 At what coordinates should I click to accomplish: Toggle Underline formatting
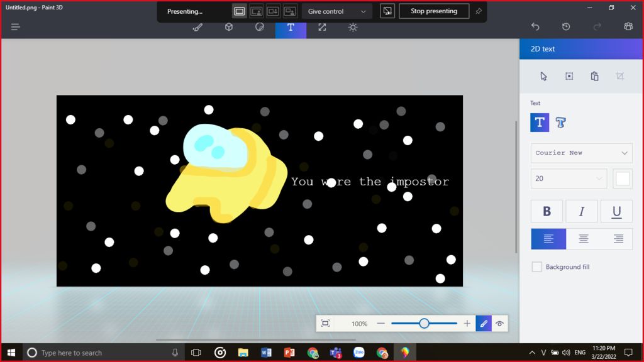616,211
